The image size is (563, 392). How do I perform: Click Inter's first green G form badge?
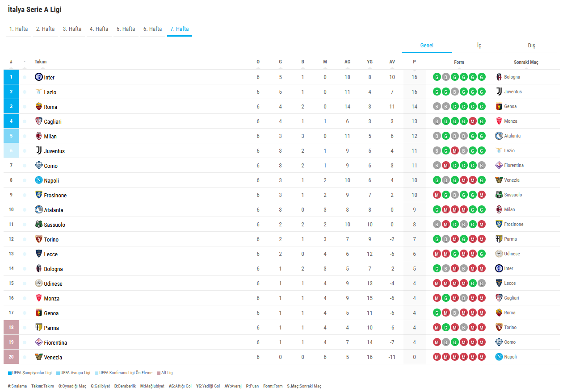437,77
